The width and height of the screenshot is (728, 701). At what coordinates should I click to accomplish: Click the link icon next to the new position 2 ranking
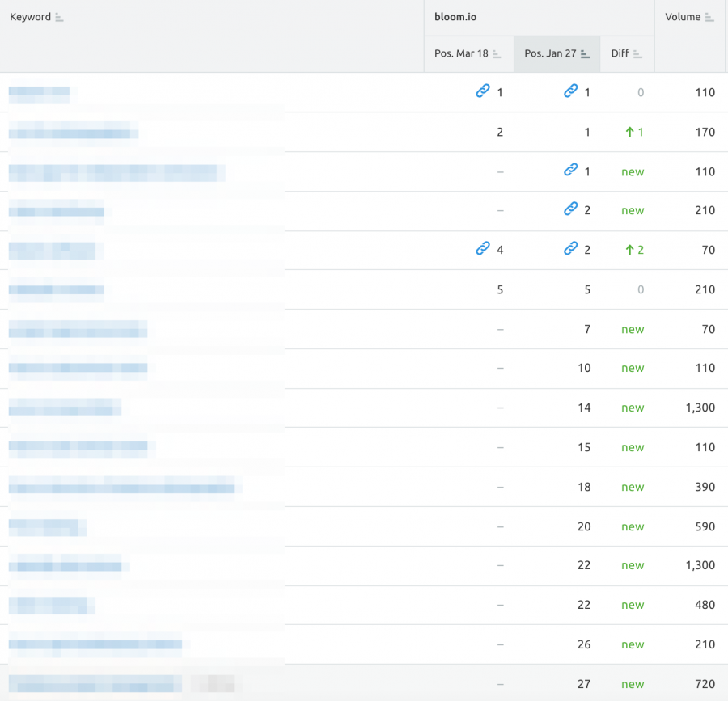571,210
